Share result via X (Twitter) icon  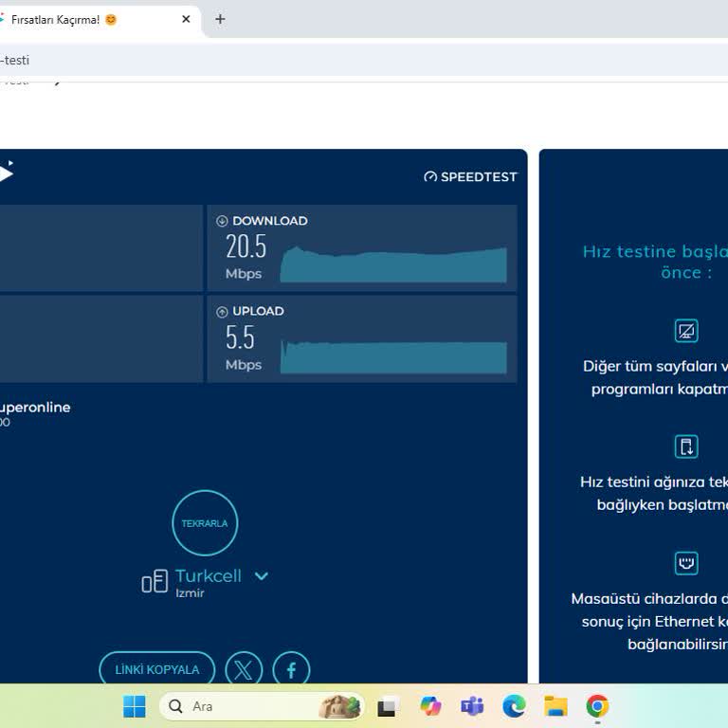click(244, 670)
